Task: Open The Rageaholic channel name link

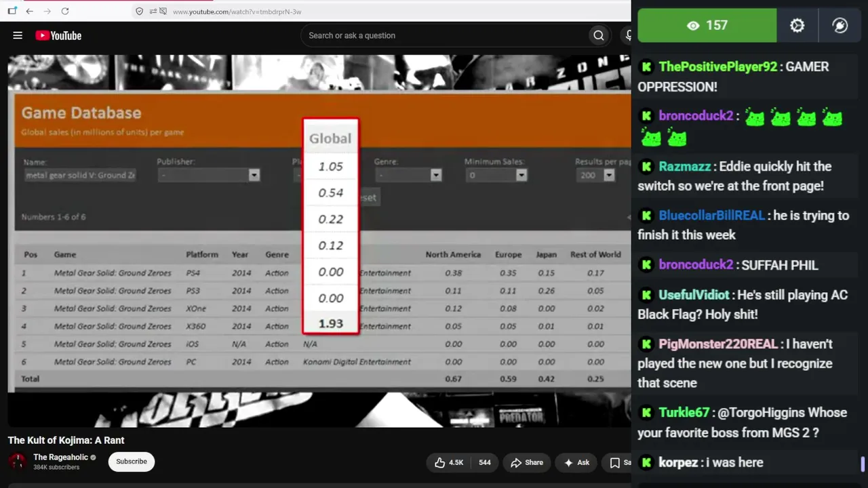Action: 61,457
